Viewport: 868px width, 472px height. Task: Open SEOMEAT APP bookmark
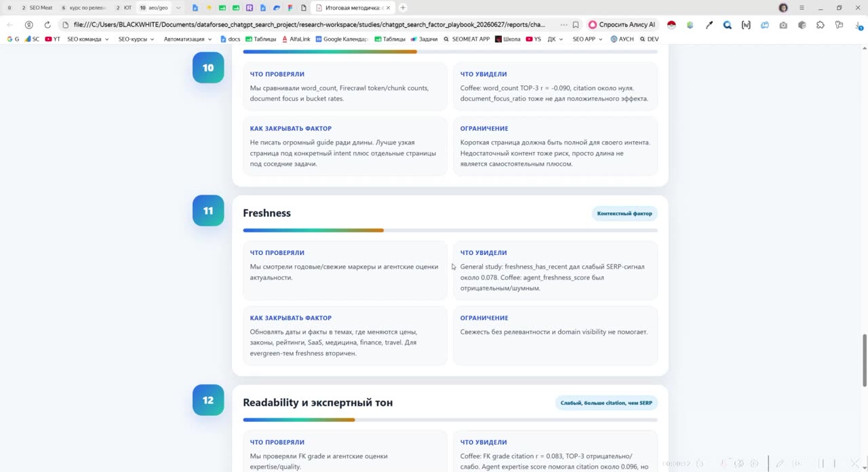467,39
